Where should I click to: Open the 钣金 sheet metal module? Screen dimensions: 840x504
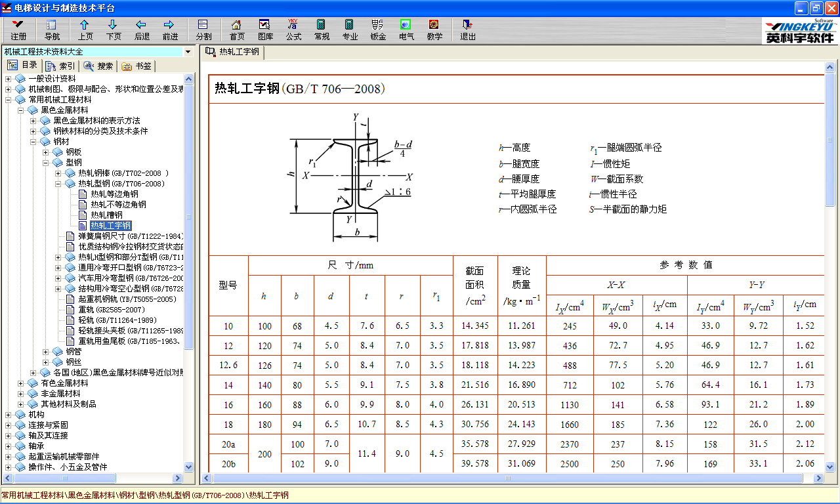378,30
